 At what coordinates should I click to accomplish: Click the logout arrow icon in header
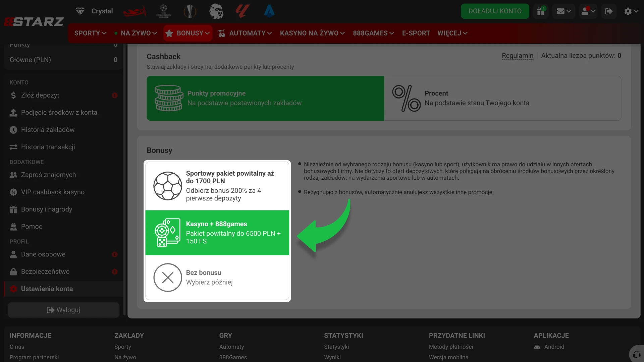pos(609,11)
